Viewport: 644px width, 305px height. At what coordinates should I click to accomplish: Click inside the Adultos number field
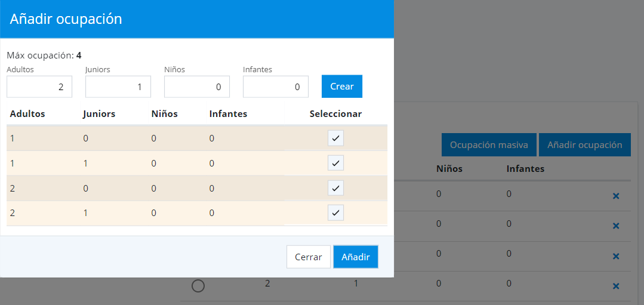pyautogui.click(x=39, y=87)
